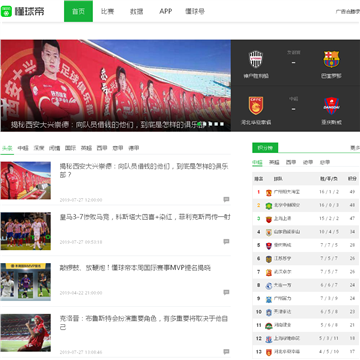
Task: Open headline 敲锣鼓、放鞭炮 MVP提名揭晓
Action: coord(135,268)
